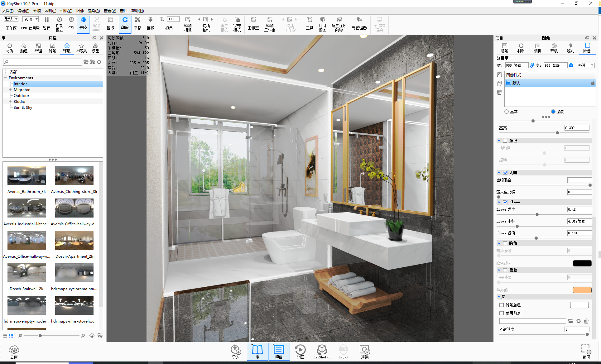Collapse the 层 section
Screen dimensions: 601x364
(x=499, y=297)
